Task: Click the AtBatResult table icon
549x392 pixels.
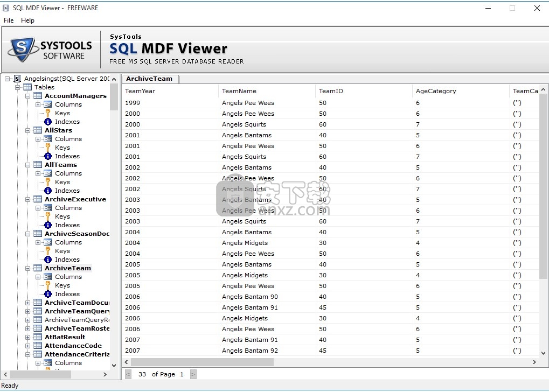Action: point(38,337)
